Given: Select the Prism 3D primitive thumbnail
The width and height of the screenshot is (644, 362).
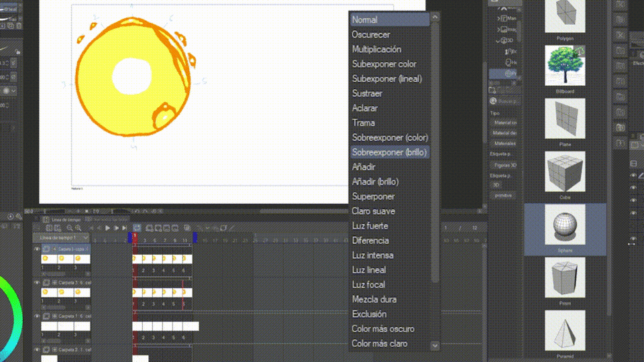Looking at the screenshot, I should coord(565,278).
